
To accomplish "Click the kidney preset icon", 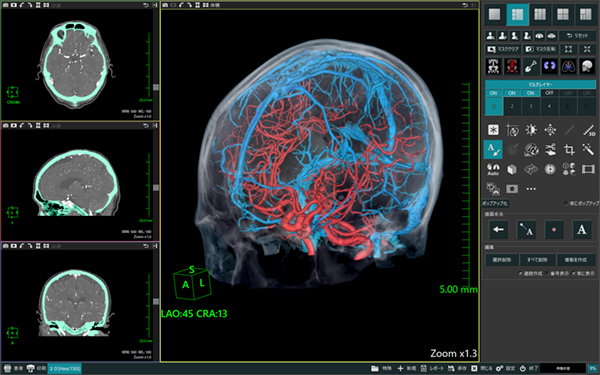I will tap(549, 66).
